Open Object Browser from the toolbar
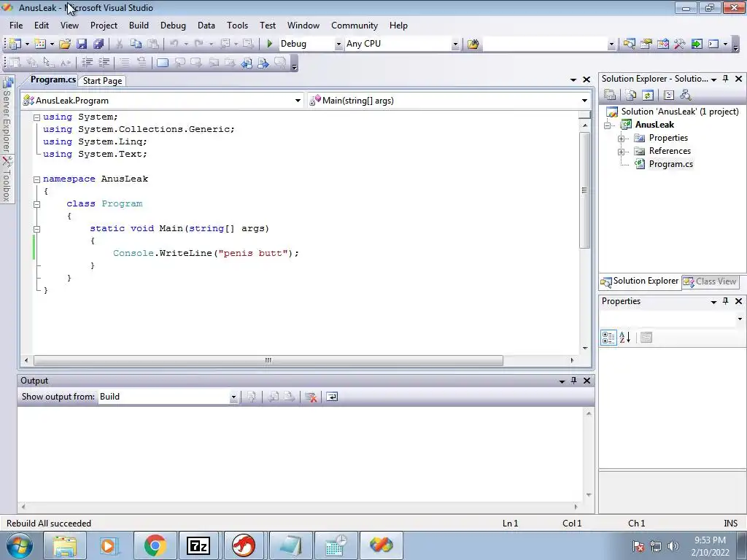The width and height of the screenshot is (747, 560). point(662,44)
